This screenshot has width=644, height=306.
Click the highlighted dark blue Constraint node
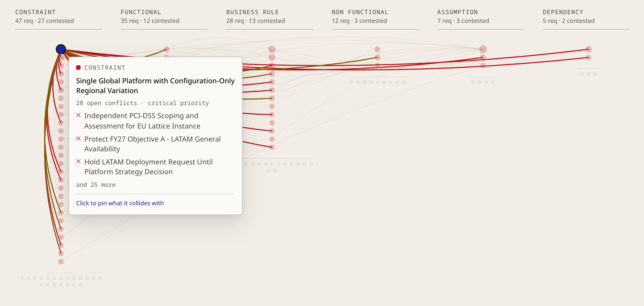(61, 49)
